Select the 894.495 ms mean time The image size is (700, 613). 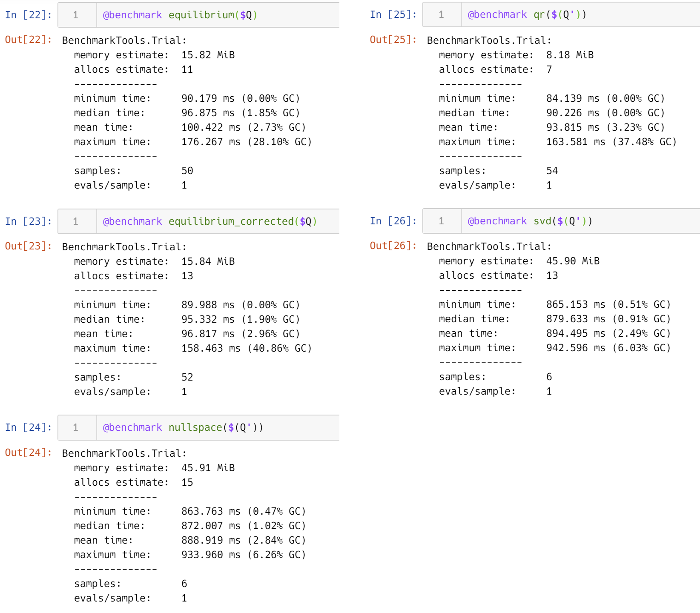576,333
